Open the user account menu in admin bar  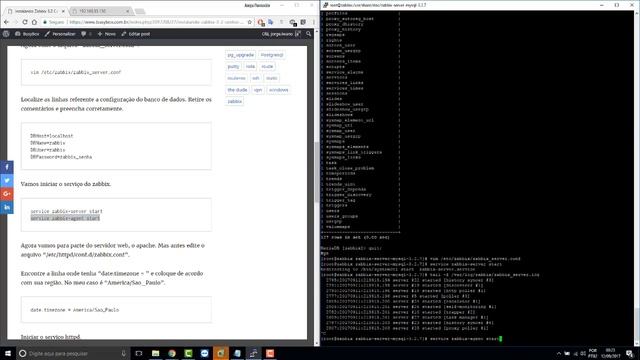click(x=281, y=34)
